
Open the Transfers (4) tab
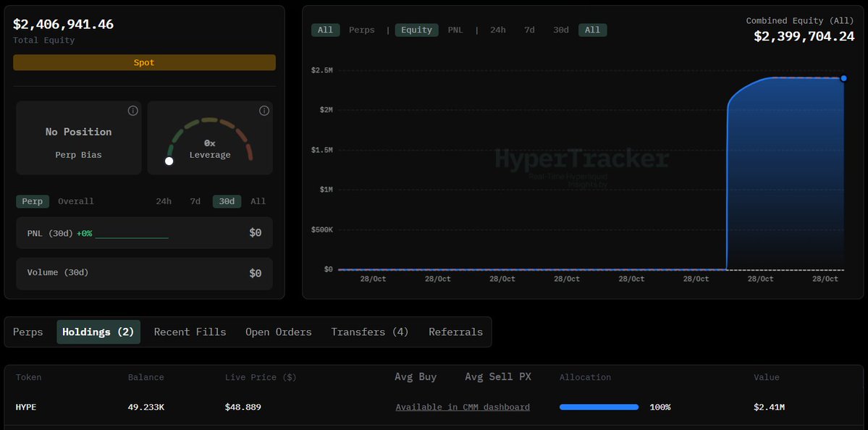(x=370, y=332)
